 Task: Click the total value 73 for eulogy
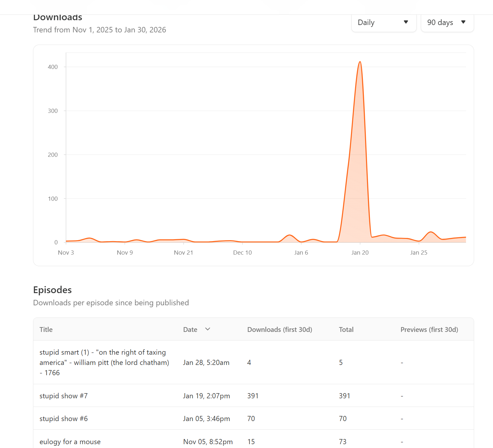tap(343, 442)
